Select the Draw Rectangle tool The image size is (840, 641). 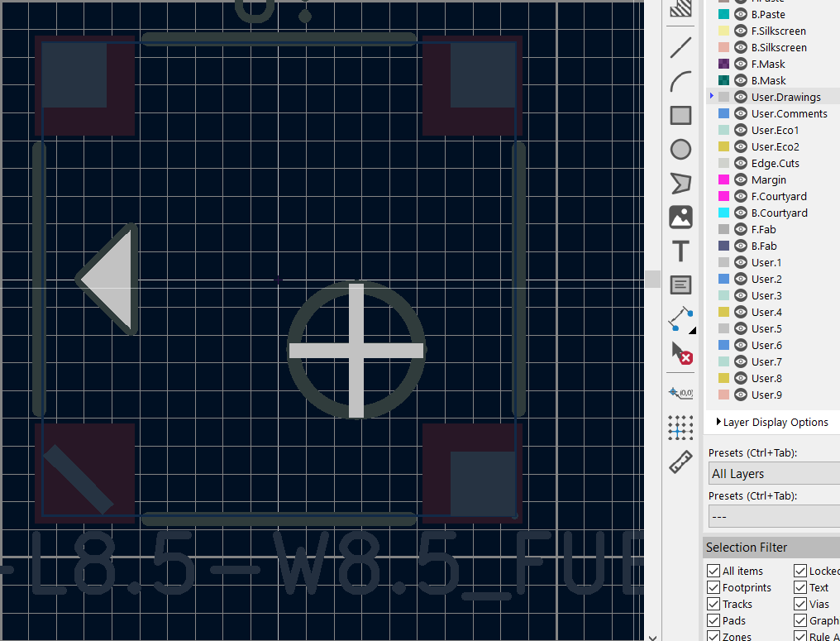pos(680,115)
